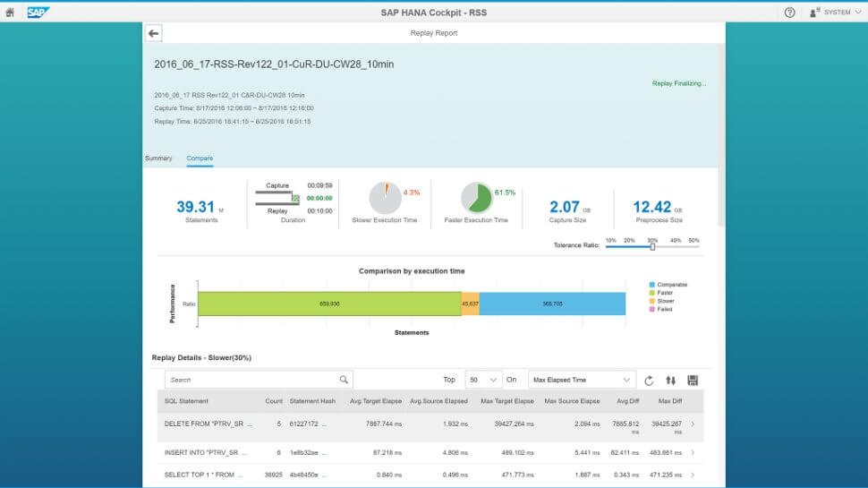Click the 61227172 statement hash cell
Viewport: 868px width, 488px height.
pos(308,424)
